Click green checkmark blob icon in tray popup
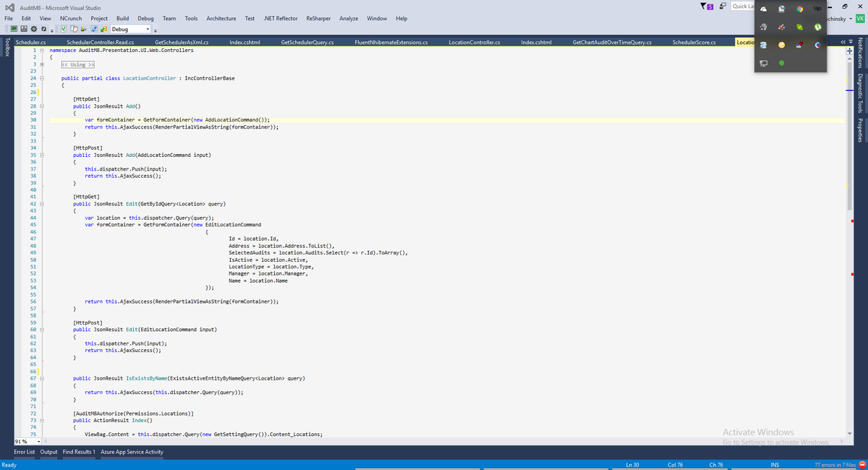Screen dimensions: 868x470 pyautogui.click(x=800, y=27)
